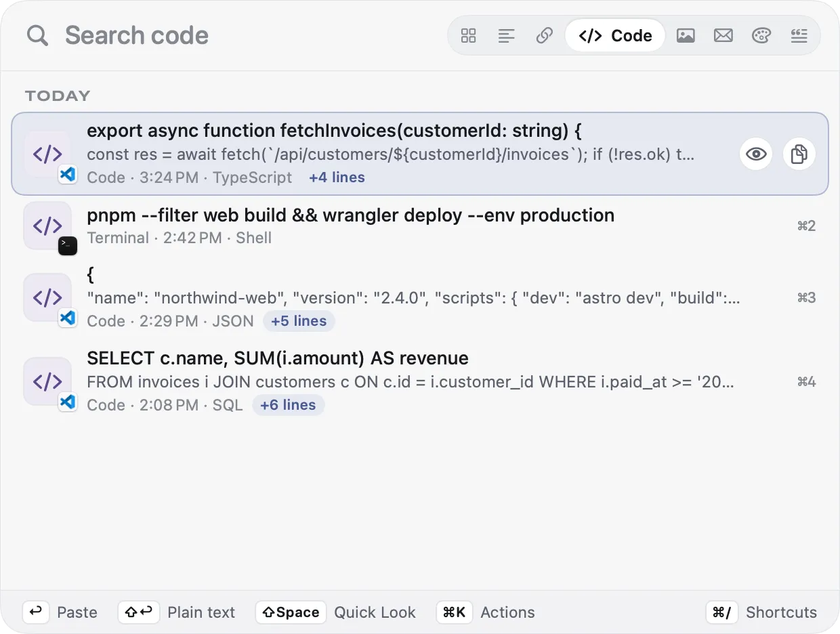Preview fetchInvoices snippet with eye icon

756,154
